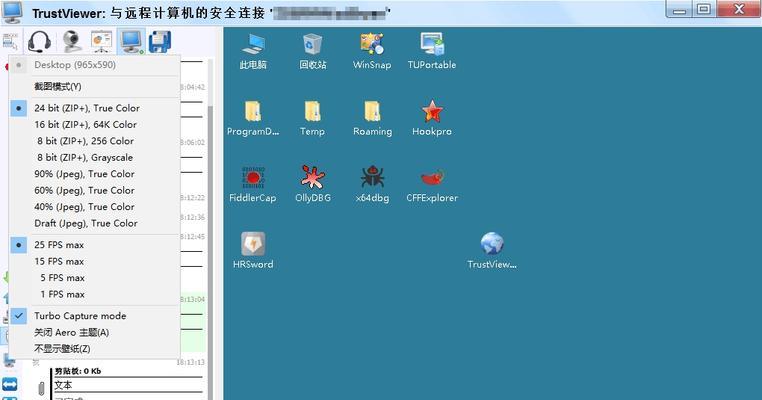Screen dimensions: 762x400
Task: Click the blue double-arrow icon in sidebar
Action: pos(10,384)
